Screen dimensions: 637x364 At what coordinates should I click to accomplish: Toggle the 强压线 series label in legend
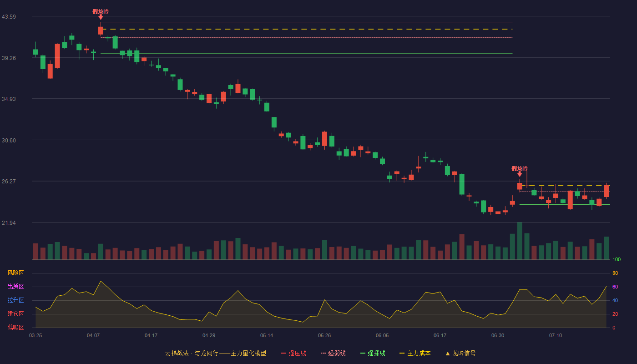pyautogui.click(x=297, y=353)
